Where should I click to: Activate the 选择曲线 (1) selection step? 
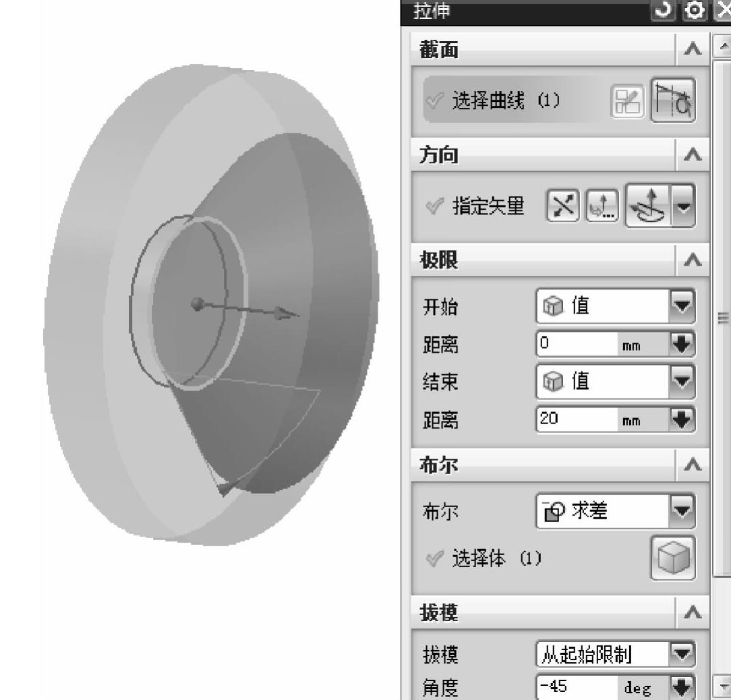tap(512, 100)
